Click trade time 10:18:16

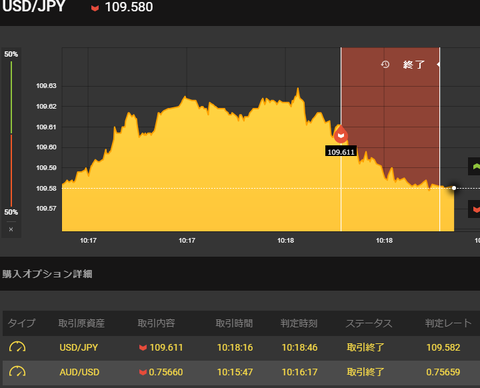(235, 348)
